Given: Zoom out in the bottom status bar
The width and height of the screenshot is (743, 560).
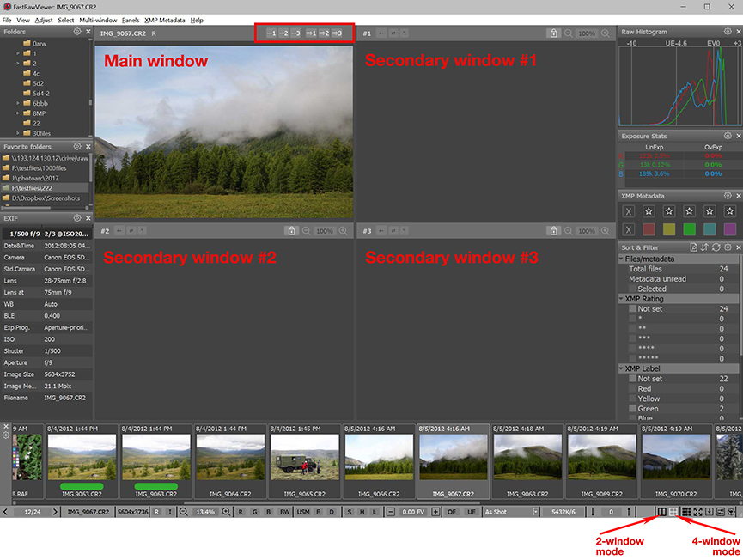Looking at the screenshot, I should (x=184, y=512).
